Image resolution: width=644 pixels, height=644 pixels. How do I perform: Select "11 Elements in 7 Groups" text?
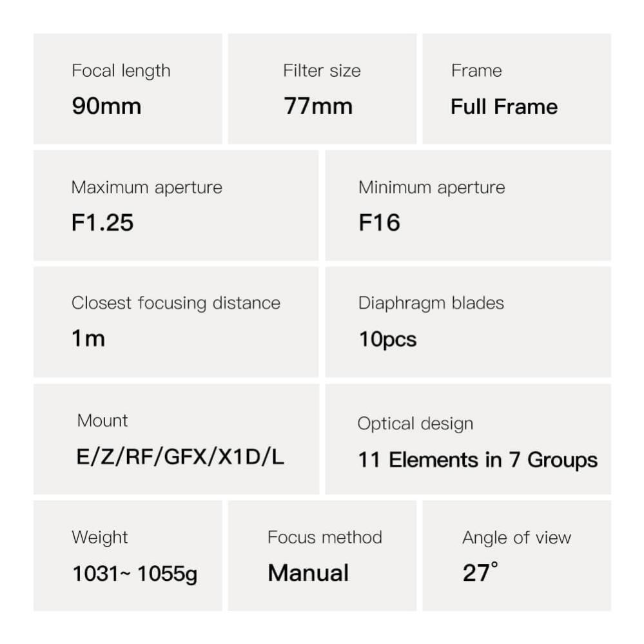click(478, 460)
